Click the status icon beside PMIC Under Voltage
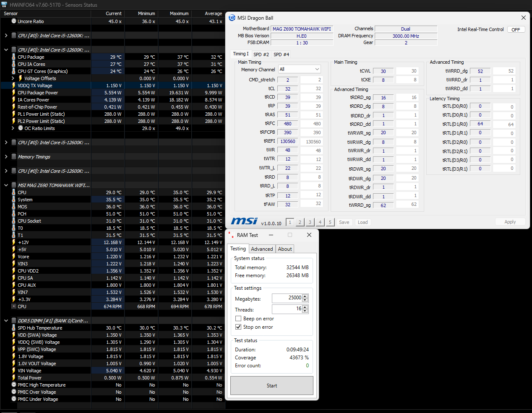The image size is (532, 413). tap(14, 399)
